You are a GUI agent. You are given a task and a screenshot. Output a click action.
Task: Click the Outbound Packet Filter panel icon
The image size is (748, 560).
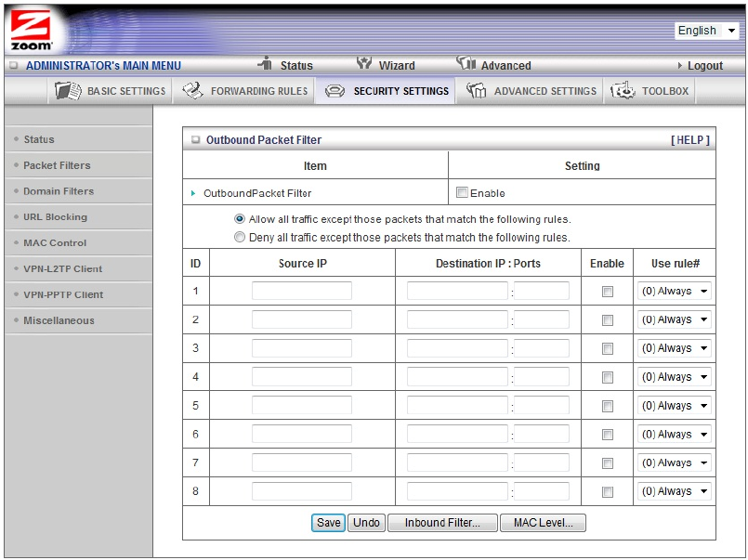195,139
